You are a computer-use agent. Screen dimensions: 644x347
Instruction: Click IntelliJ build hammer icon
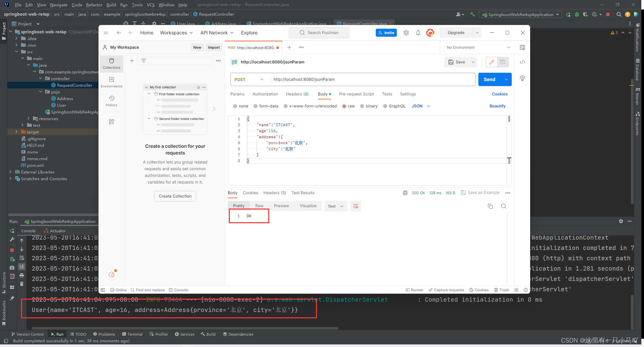pos(472,14)
